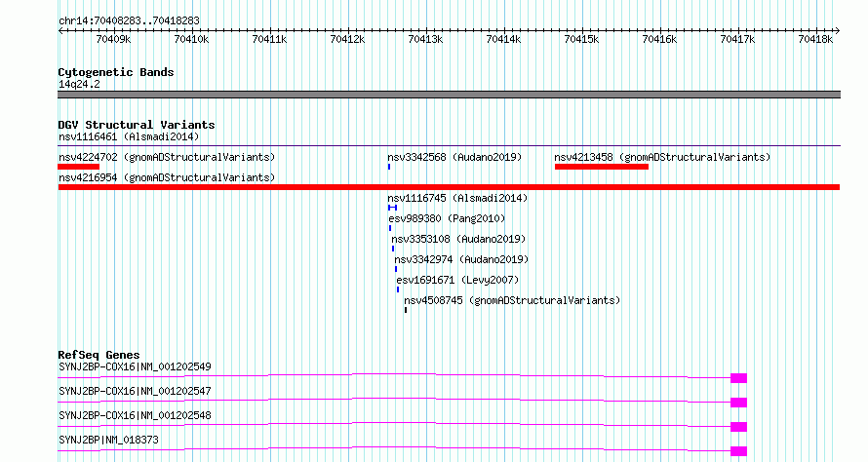Click the magenta exon of NM_018373
This screenshot has height=462, width=868.
pyautogui.click(x=738, y=451)
